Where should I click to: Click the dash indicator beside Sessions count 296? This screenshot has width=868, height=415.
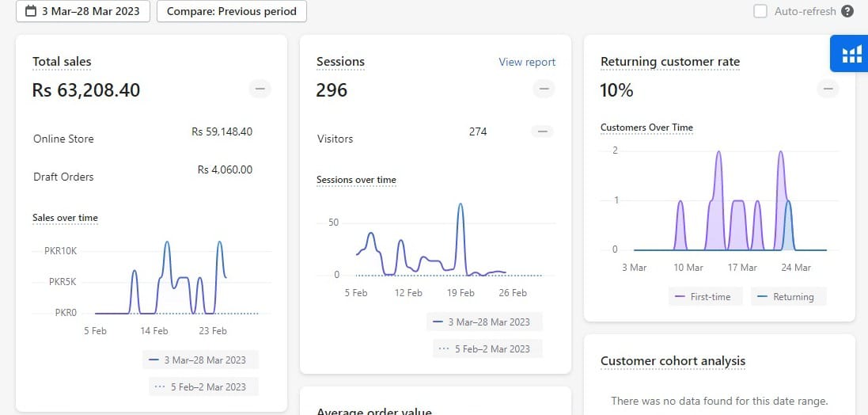click(x=543, y=89)
